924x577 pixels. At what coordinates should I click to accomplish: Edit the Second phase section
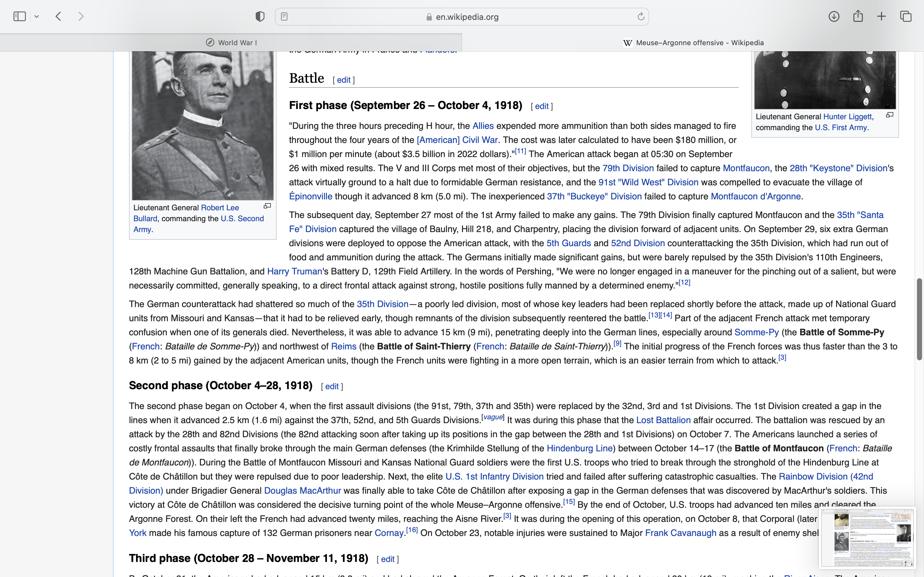(331, 386)
